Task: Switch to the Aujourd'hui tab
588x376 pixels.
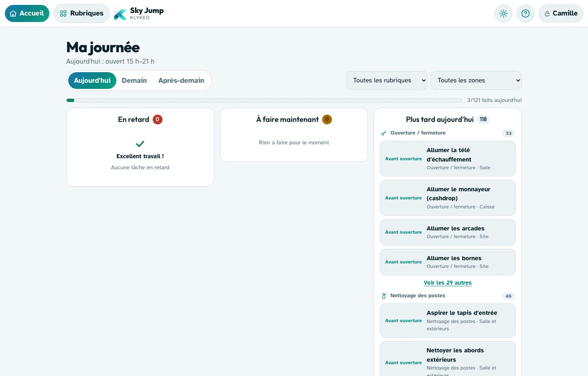Action: pos(92,80)
